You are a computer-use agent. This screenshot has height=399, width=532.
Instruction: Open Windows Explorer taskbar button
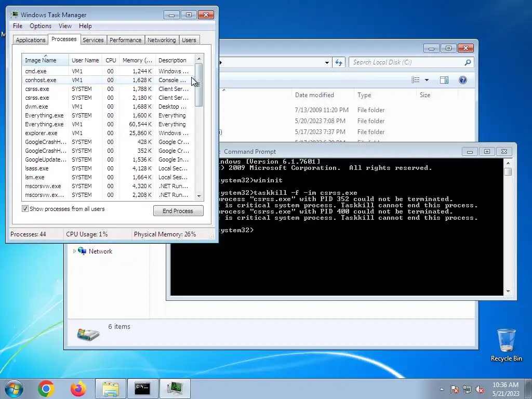pyautogui.click(x=111, y=389)
